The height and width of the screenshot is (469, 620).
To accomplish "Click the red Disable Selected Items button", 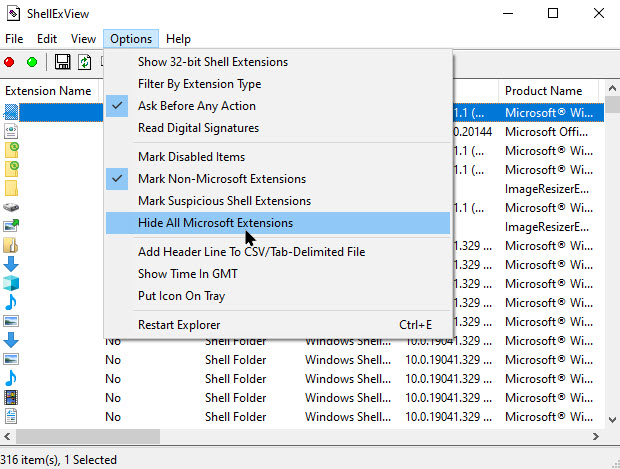I will (x=9, y=62).
